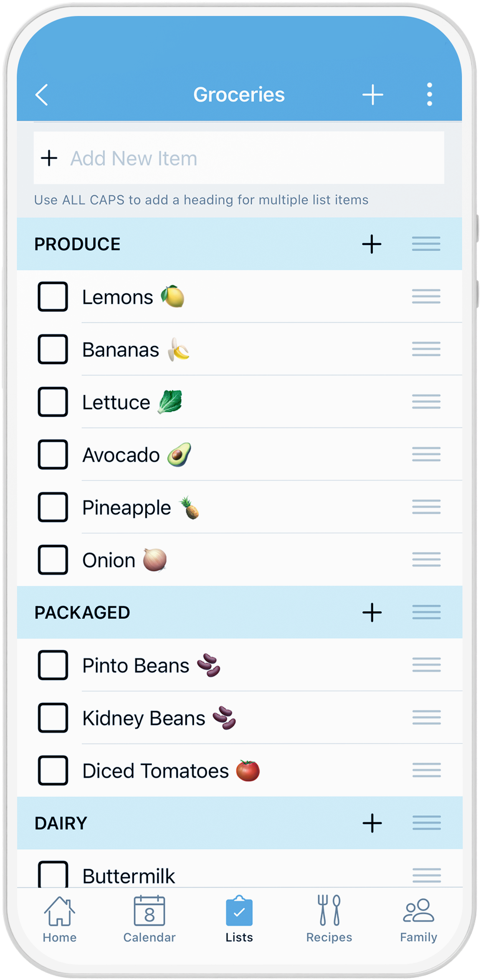Check off Lemons
Viewport: 481px width, 980px height.
tap(53, 297)
